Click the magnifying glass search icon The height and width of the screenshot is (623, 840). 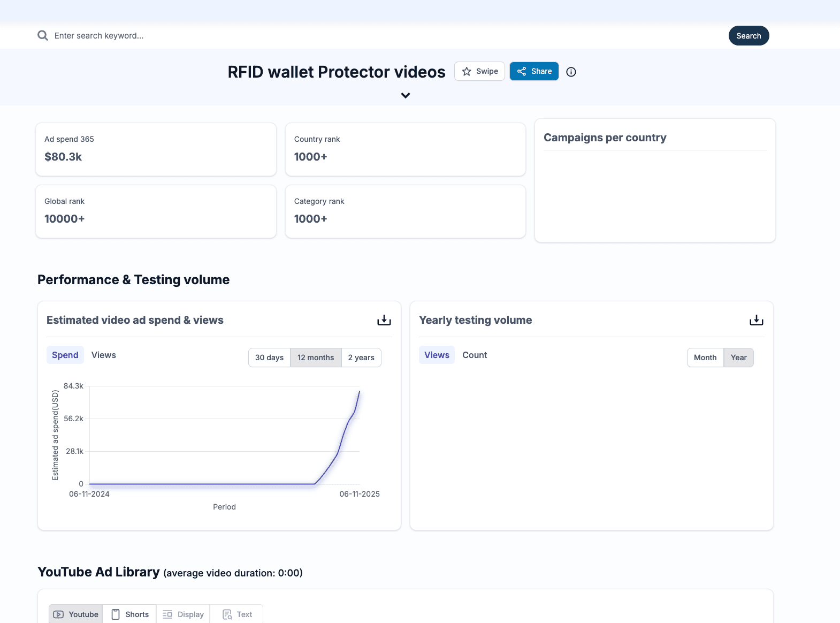43,36
